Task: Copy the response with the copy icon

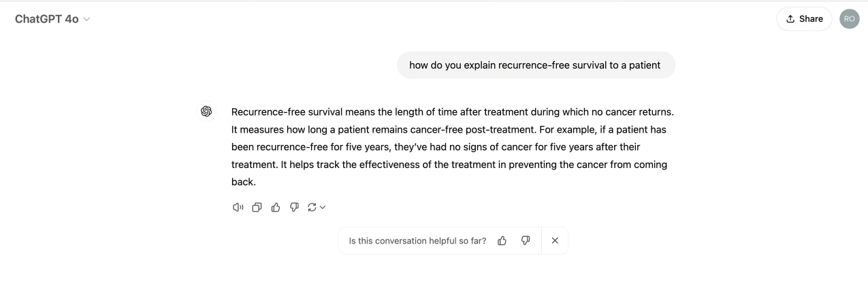Action: pos(257,207)
